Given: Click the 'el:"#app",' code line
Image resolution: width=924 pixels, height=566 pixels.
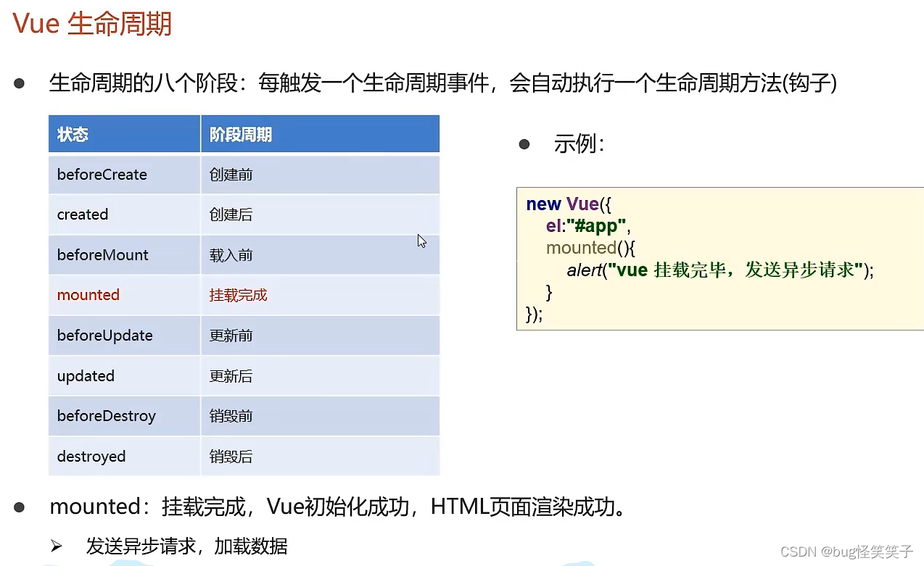Looking at the screenshot, I should 588,225.
